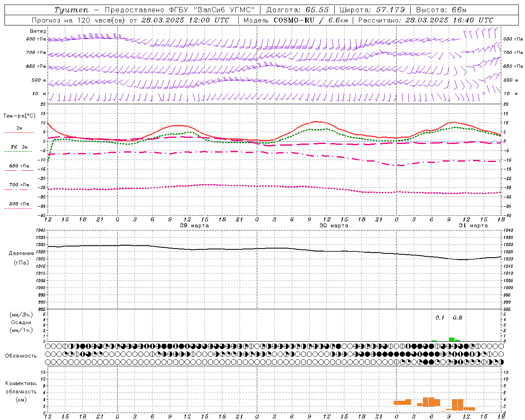Click the "Ветер" wind panel label
Viewport: 525px width, 420px height.
(x=38, y=31)
